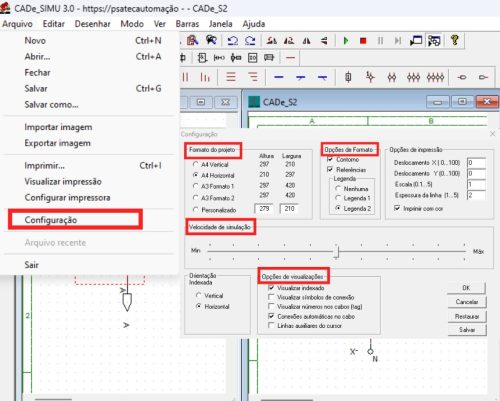
Task: Click the Salvar button in Configuração dialog
Action: click(x=467, y=330)
